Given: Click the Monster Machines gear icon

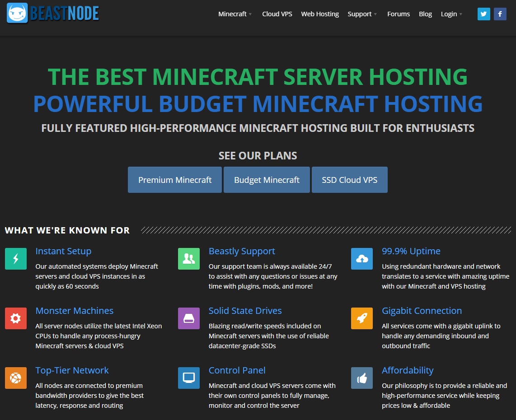Looking at the screenshot, I should point(15,318).
